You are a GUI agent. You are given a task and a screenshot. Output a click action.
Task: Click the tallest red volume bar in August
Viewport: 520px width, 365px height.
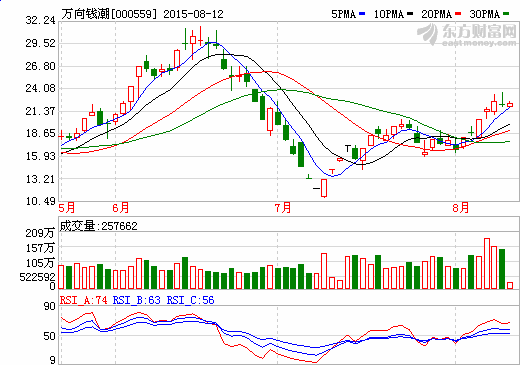[x=487, y=263]
